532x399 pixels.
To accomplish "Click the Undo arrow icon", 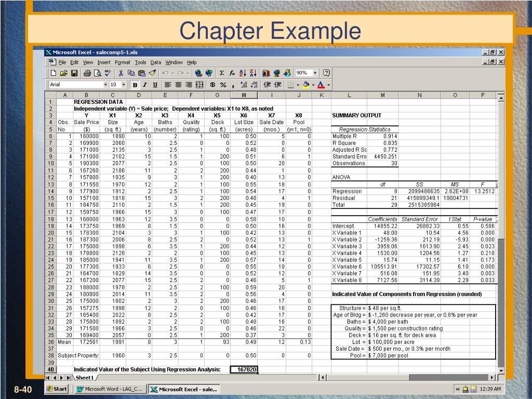I will click(x=165, y=73).
